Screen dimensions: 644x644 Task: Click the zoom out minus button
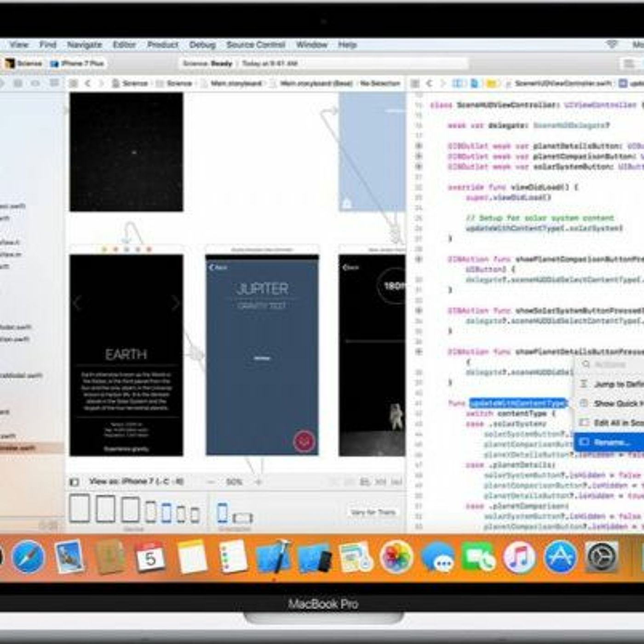point(211,482)
